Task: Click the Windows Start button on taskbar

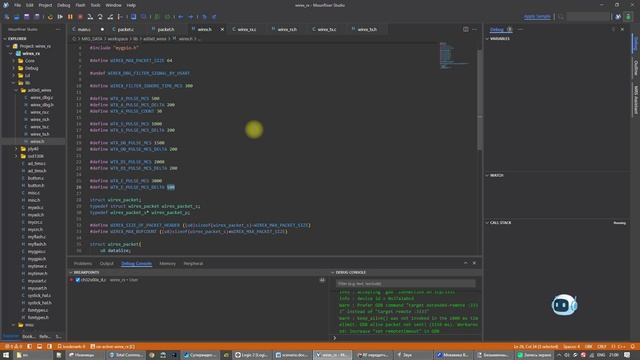Action: tap(6, 355)
